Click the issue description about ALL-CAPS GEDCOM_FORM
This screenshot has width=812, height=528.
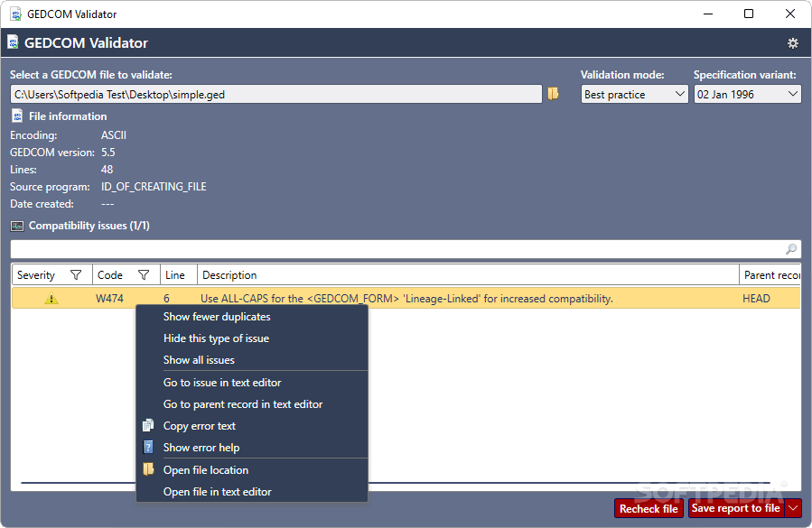[x=406, y=298]
